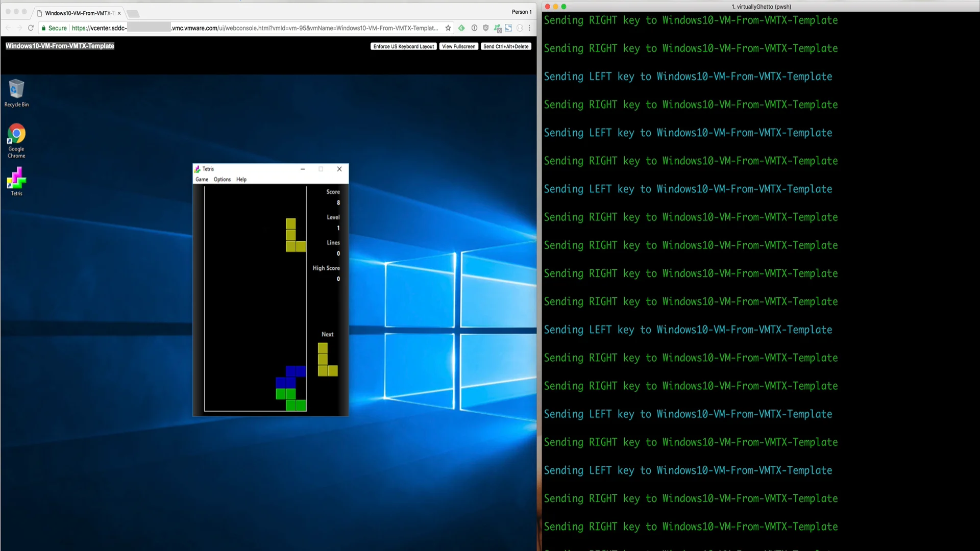Open the Options menu in Tetris
The image size is (980, 551).
point(222,180)
